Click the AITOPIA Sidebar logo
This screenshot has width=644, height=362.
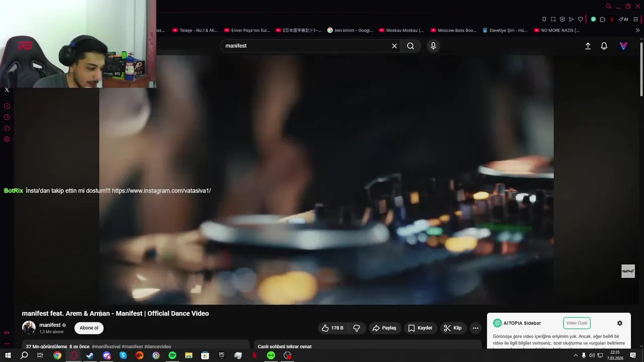coord(498,323)
